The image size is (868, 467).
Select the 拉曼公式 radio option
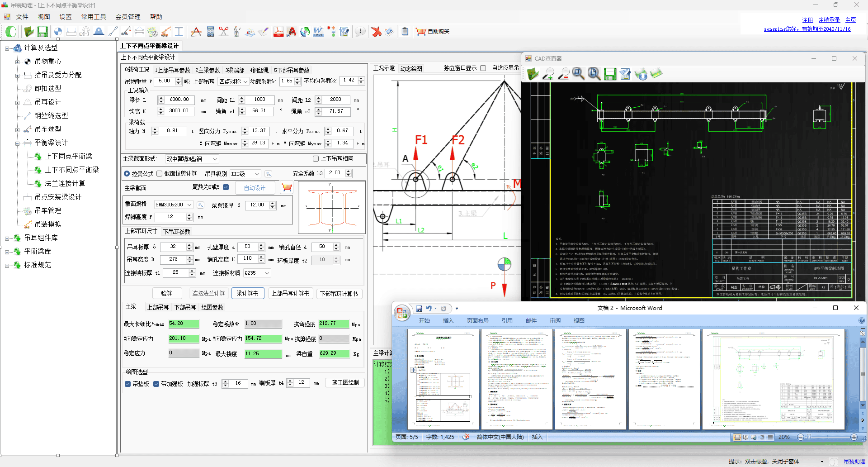127,174
